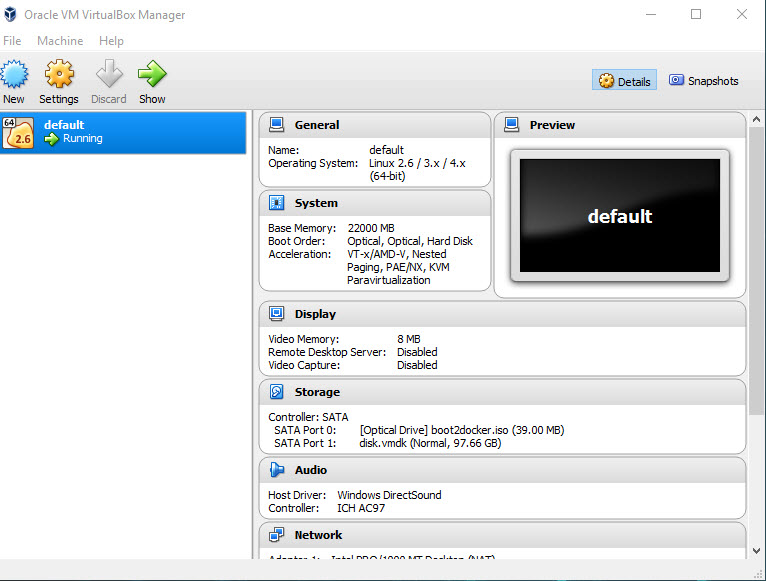Click the Display section monitor icon
Image resolution: width=766 pixels, height=581 pixels.
tap(277, 314)
